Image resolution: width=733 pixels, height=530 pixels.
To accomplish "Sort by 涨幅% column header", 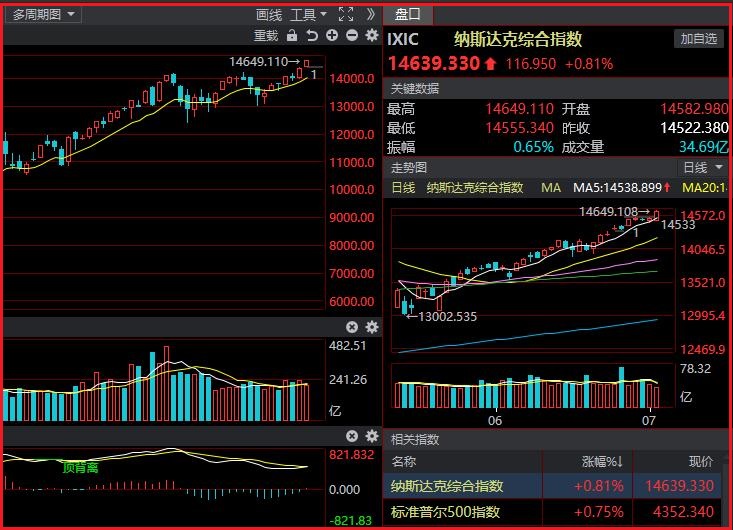I will pos(602,462).
